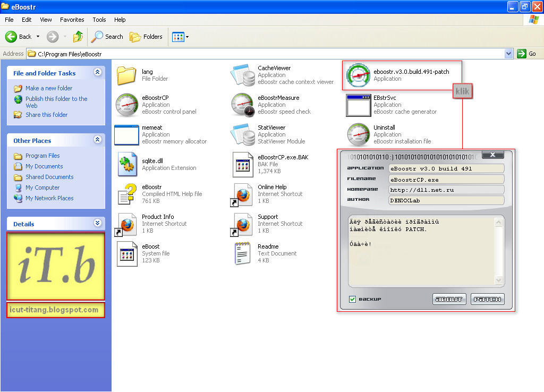Click patcher log scrollbar down arrow
Screen dimensions: 544x392
[x=498, y=280]
